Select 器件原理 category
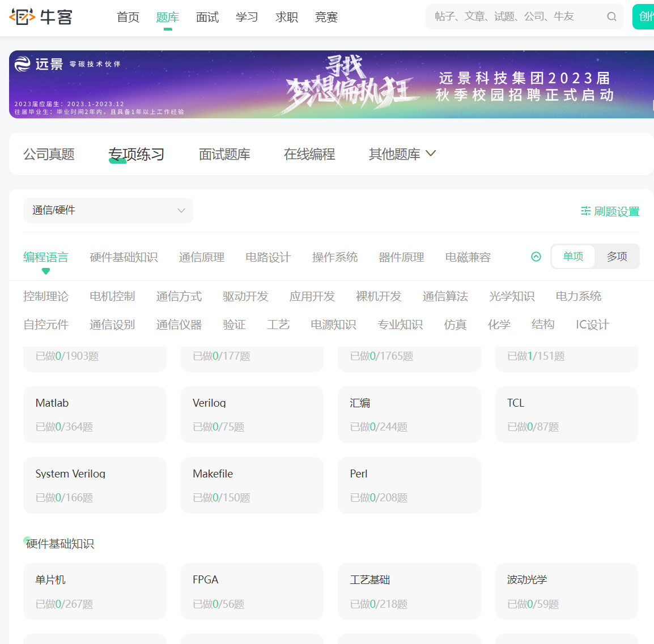Screen dimensions: 654x644 tap(401, 257)
